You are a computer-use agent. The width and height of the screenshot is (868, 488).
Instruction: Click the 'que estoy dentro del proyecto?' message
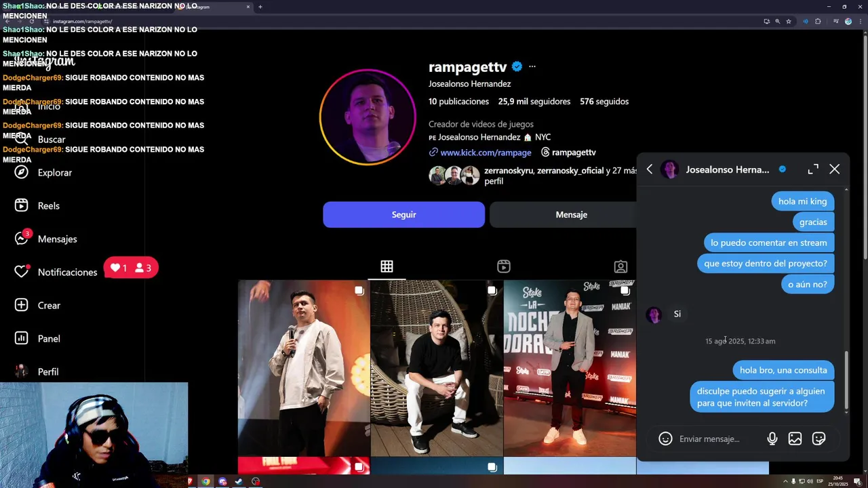tap(765, 263)
